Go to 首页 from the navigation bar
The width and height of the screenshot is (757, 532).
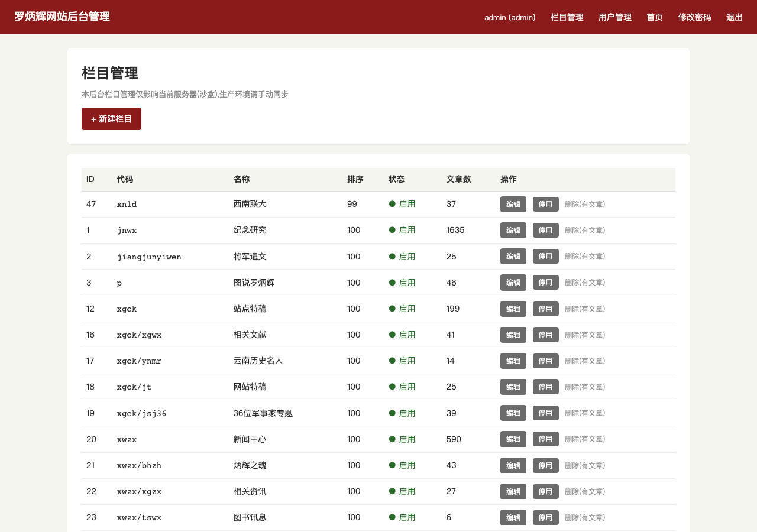pos(655,17)
